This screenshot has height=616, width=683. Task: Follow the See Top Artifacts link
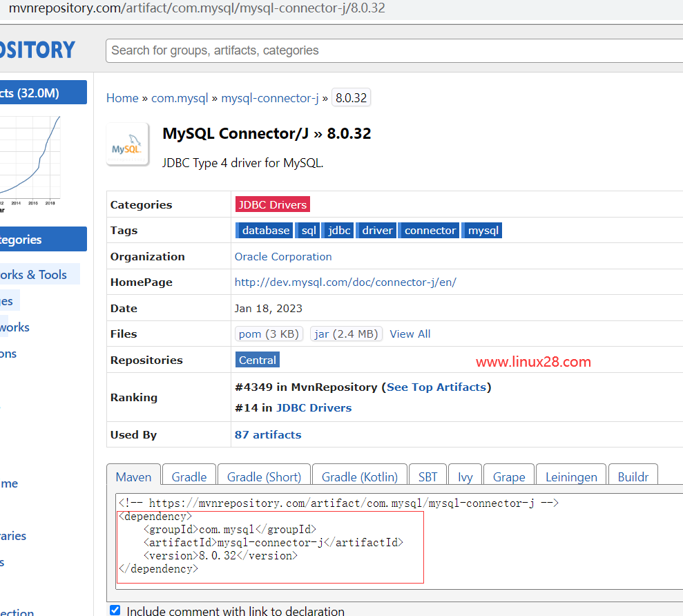tap(436, 387)
